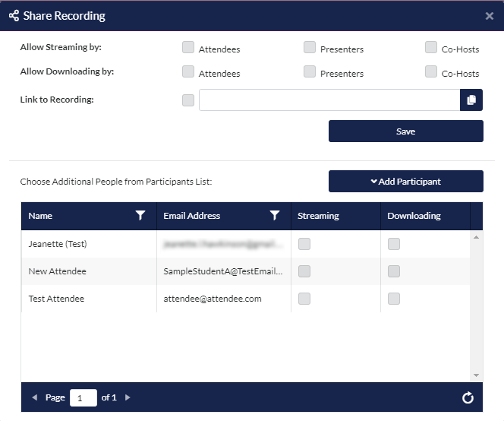Screen dimensions: 504x421
Task: Allow downloading by Presenters
Action: pyautogui.click(x=310, y=72)
